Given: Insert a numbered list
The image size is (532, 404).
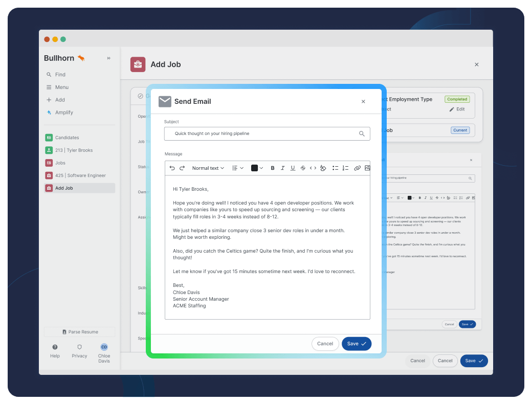Looking at the screenshot, I should 345,168.
